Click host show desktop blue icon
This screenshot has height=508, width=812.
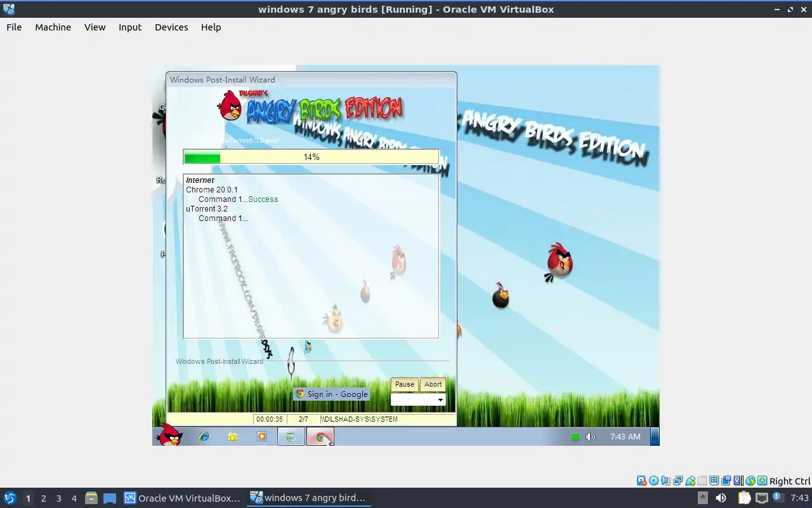click(110, 498)
